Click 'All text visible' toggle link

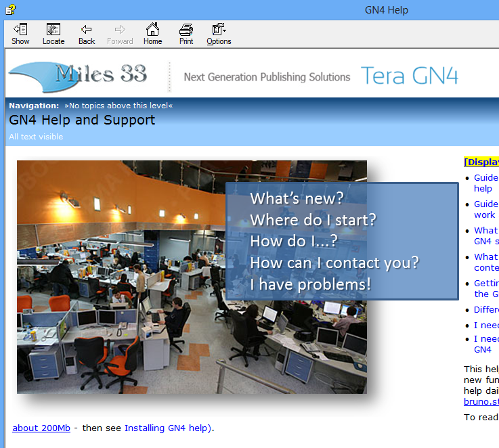coord(36,137)
